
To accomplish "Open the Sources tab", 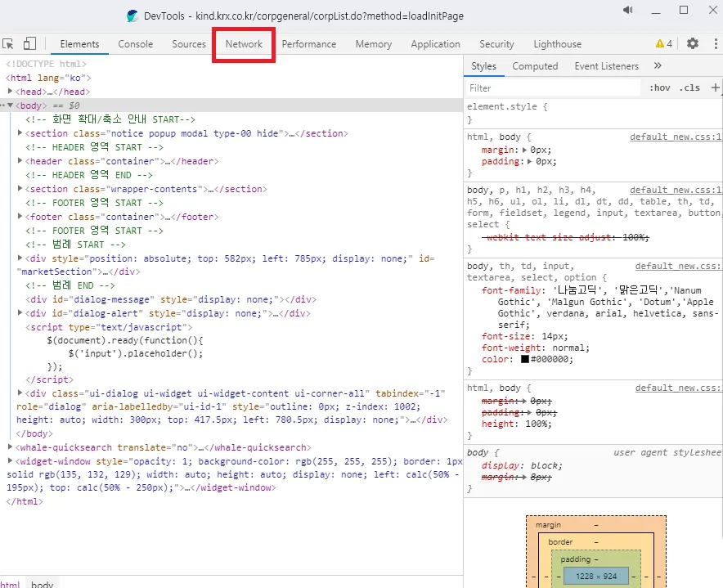I will click(x=189, y=44).
